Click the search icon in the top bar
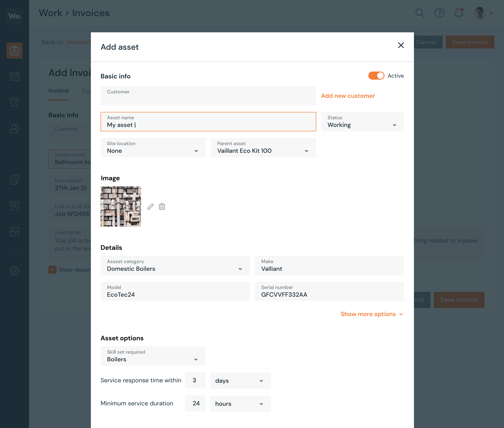The image size is (504, 428). (420, 13)
